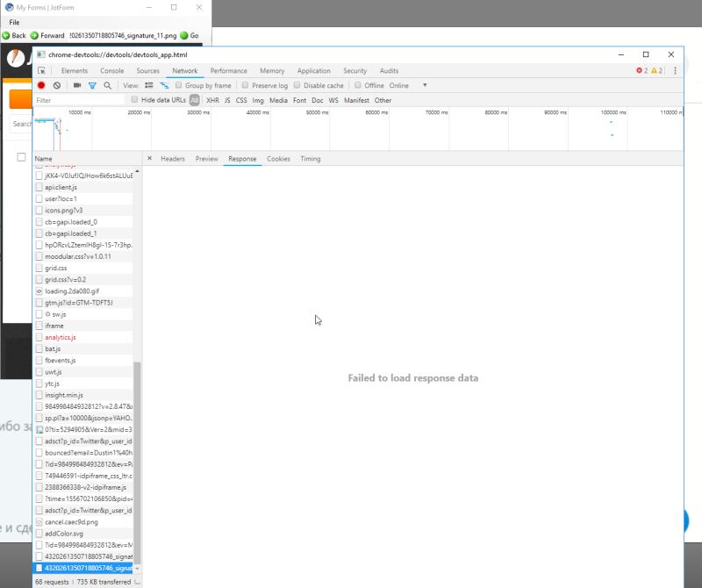
Task: Enable the Preserve log checkbox
Action: 244,85
